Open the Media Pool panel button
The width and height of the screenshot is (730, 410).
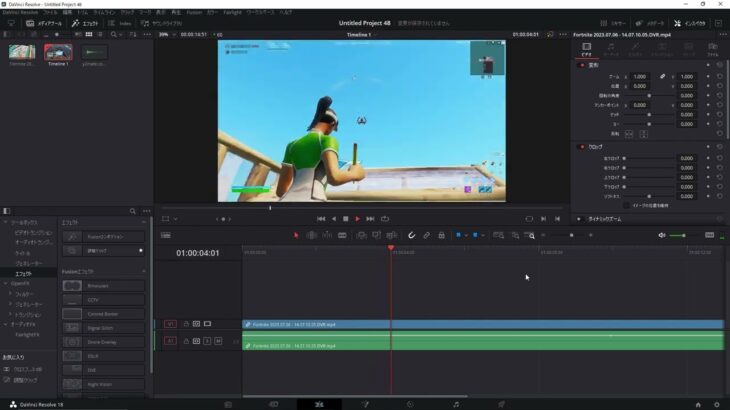[x=43, y=22]
